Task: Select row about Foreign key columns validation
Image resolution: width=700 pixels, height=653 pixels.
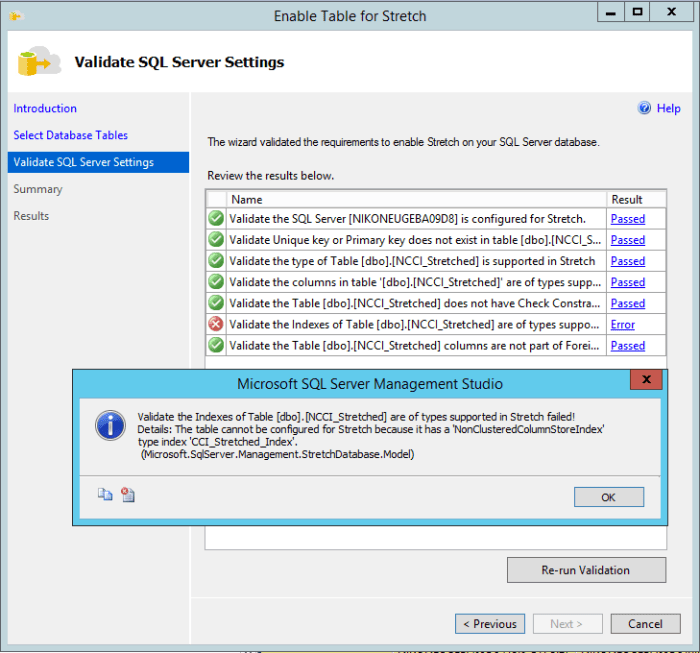Action: click(436, 345)
